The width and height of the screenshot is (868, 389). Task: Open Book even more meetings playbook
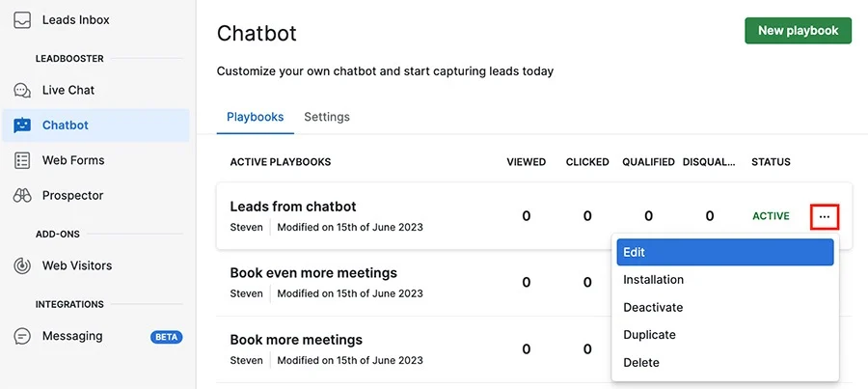313,273
